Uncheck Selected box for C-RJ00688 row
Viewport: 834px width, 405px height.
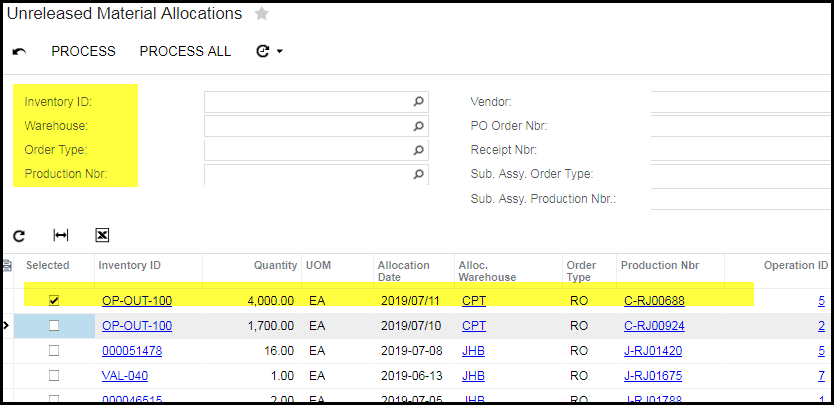(54, 299)
